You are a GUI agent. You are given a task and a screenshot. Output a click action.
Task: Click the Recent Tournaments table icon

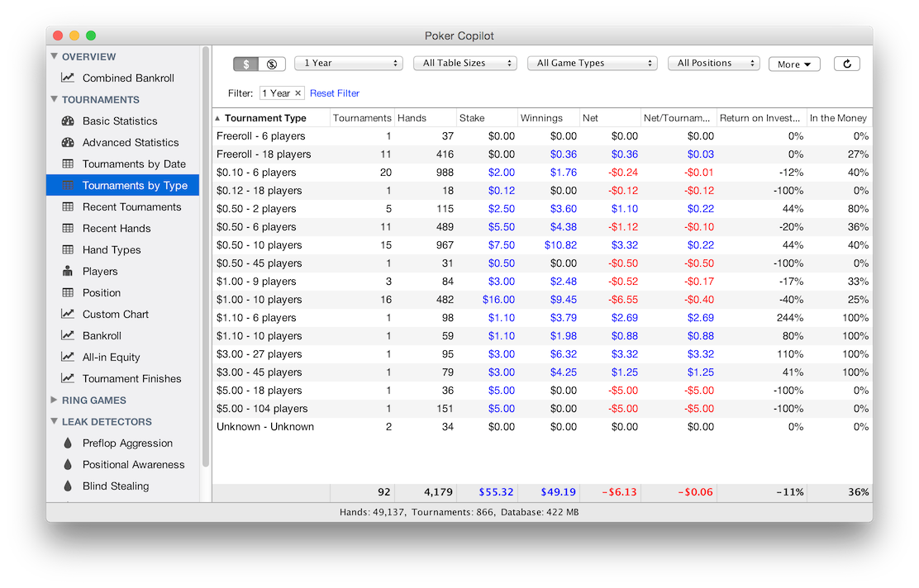click(x=68, y=206)
